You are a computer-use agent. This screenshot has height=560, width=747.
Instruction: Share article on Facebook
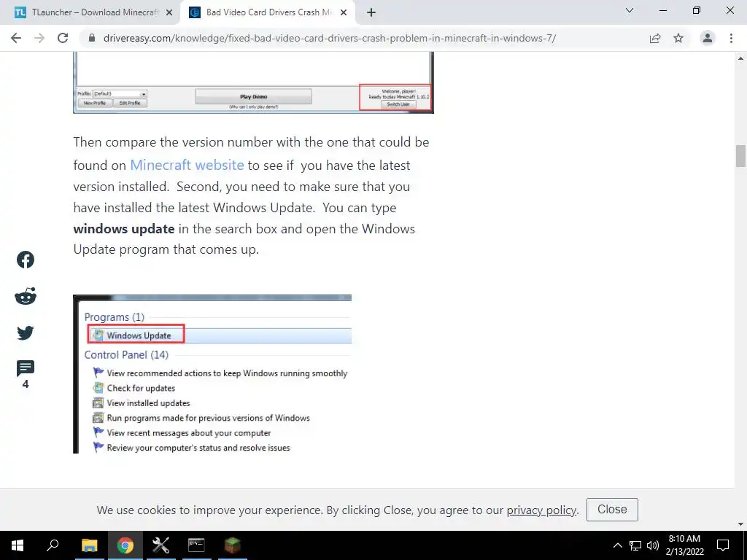click(26, 260)
